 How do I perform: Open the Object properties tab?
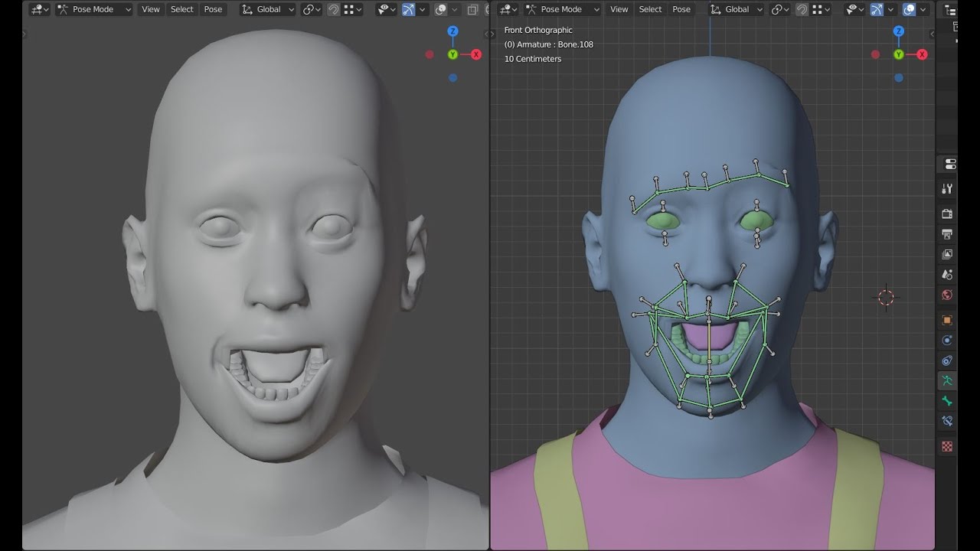(x=947, y=320)
